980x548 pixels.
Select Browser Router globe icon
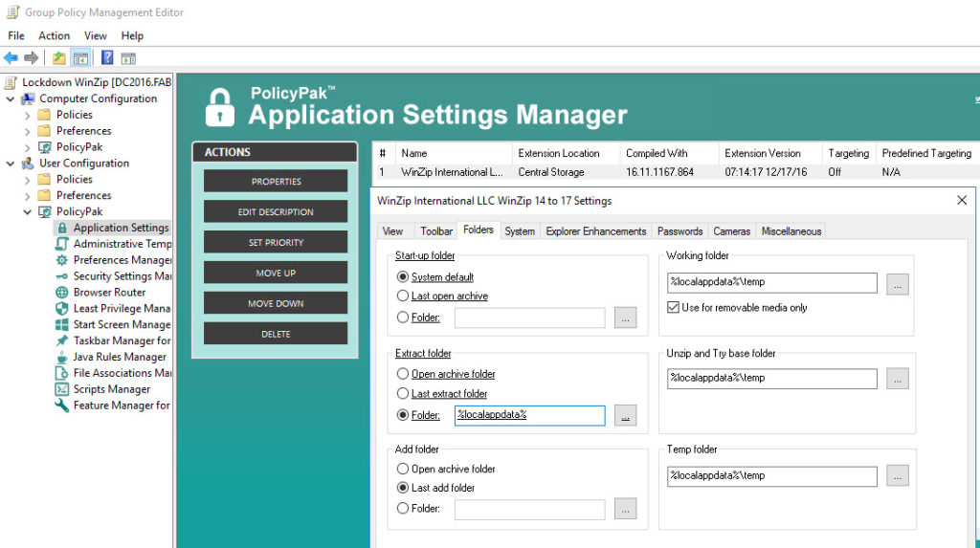pyautogui.click(x=62, y=293)
